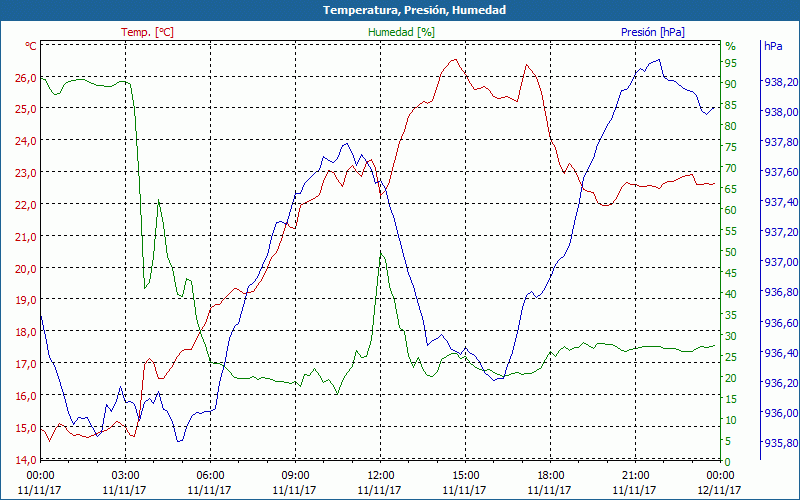The image size is (800, 500).
Task: Click the '26,0' temperature axis value
Action: (x=27, y=78)
